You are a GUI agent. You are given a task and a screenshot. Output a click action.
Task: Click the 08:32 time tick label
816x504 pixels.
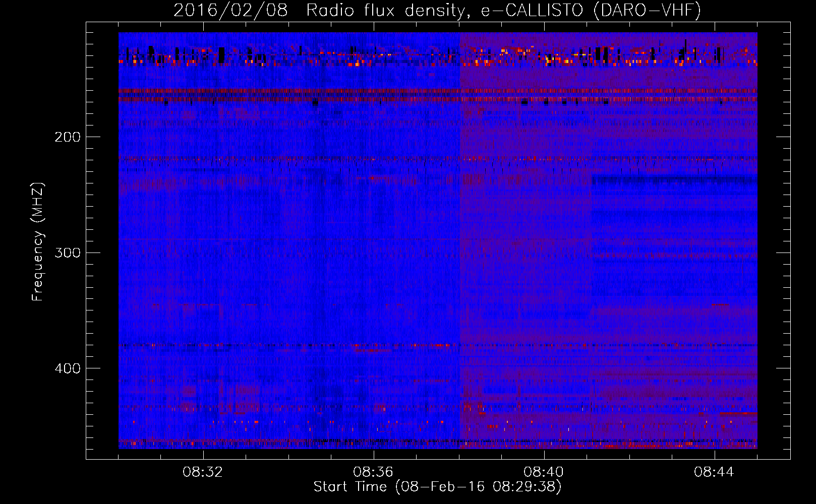point(203,472)
